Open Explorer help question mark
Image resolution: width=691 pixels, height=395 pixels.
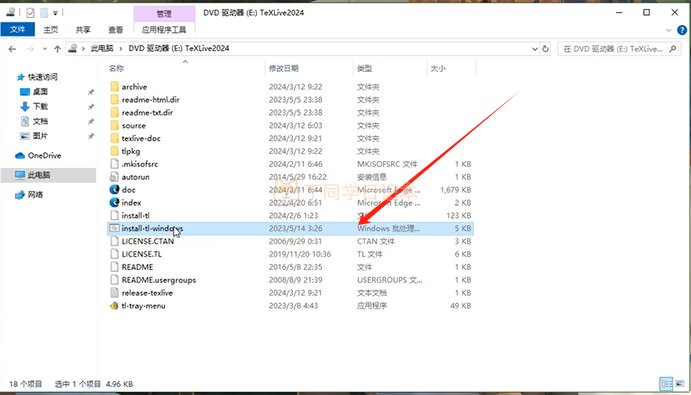(682, 30)
